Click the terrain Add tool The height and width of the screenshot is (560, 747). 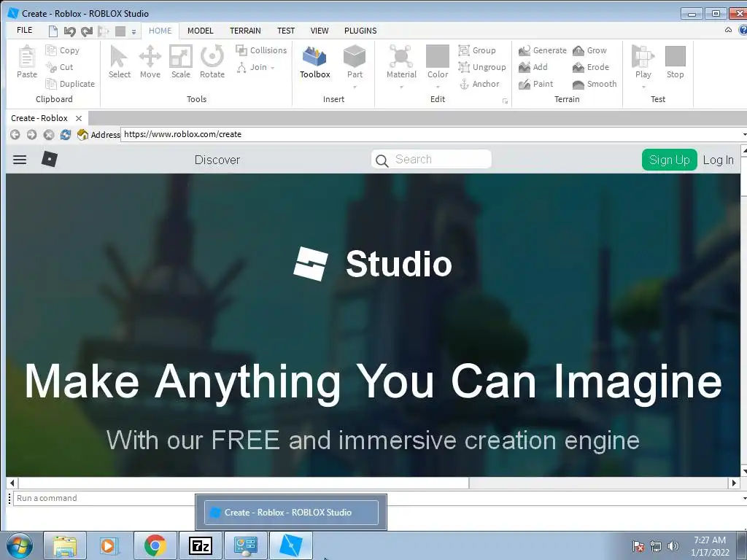pyautogui.click(x=533, y=67)
